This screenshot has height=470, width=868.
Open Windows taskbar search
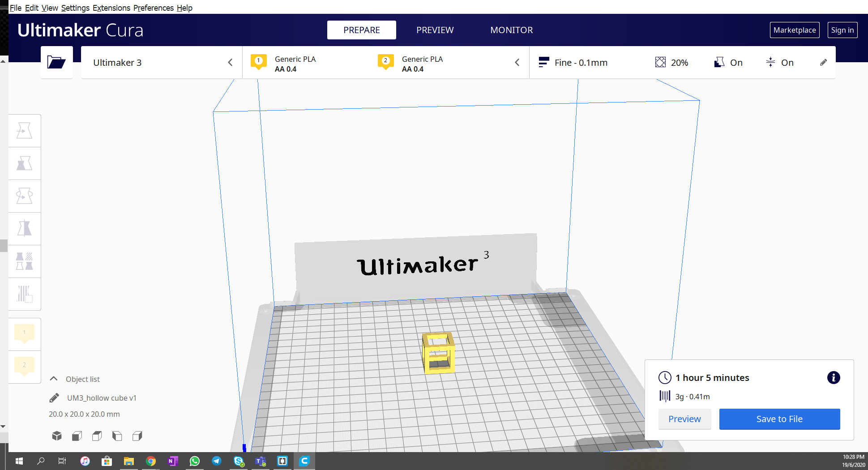click(41, 461)
